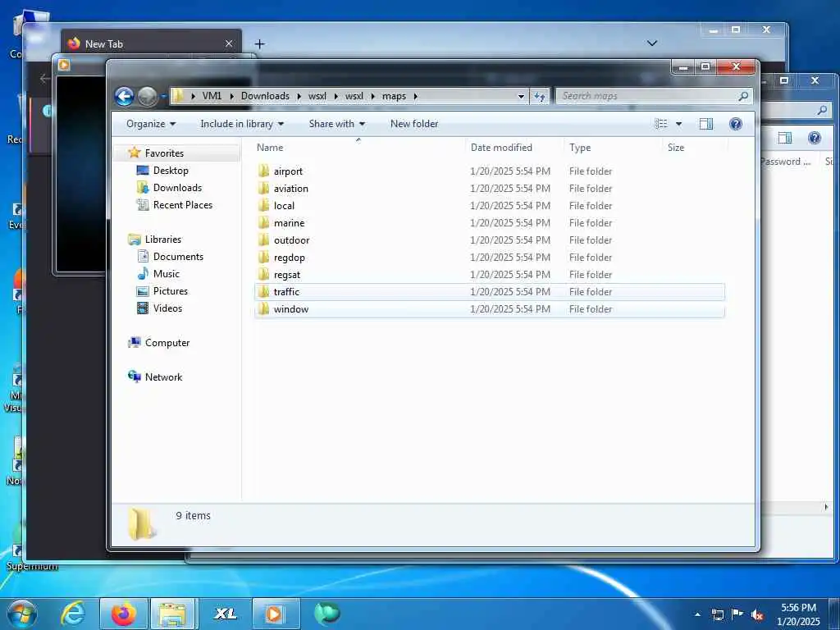Select the marine folder icon
Viewport: 840px width, 630px height.
click(263, 222)
